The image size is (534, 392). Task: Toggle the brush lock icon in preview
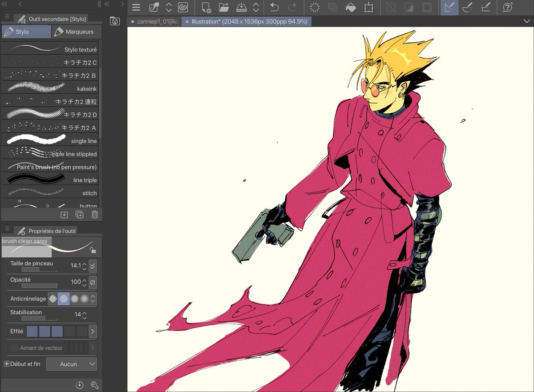click(92, 250)
